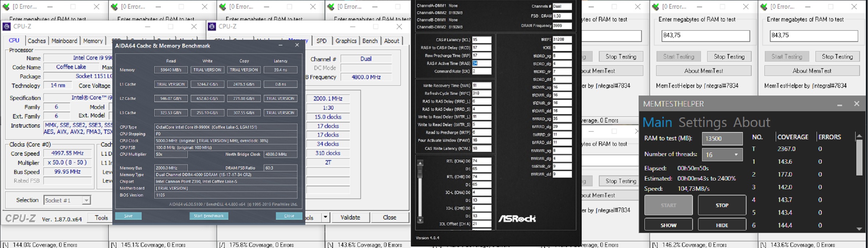Click STOP in MemTestHelper

click(722, 205)
